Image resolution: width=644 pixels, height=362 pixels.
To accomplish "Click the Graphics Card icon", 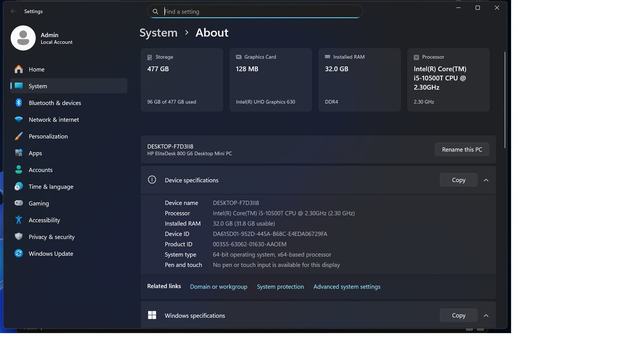I will click(239, 57).
